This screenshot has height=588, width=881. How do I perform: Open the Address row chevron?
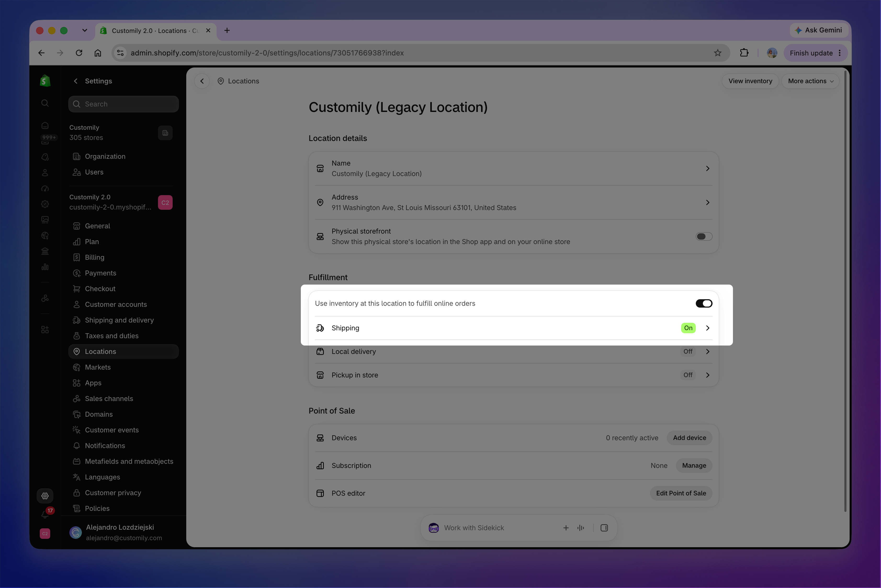(x=708, y=202)
